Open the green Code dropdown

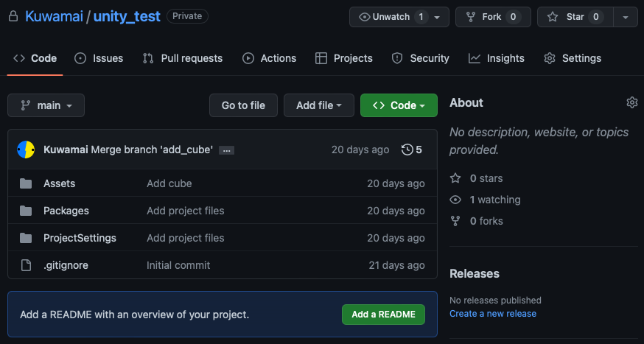coord(399,105)
